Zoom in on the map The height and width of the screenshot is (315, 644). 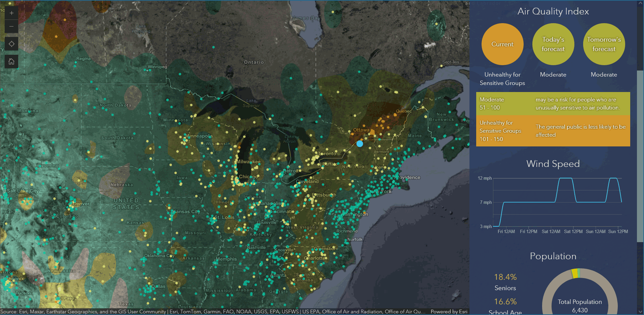click(x=11, y=13)
